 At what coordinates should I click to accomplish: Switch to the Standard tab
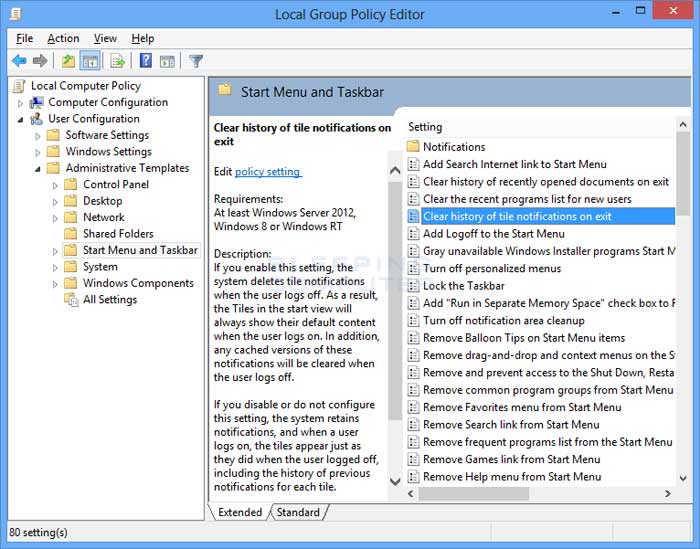[298, 512]
